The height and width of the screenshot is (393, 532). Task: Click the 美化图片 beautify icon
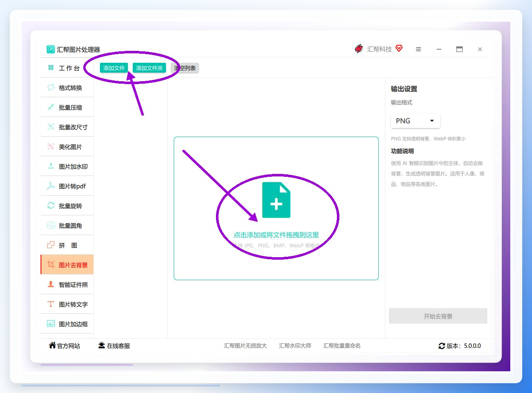51,146
